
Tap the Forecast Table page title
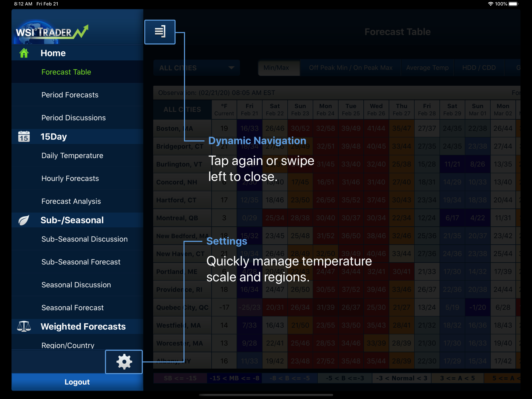(x=398, y=32)
